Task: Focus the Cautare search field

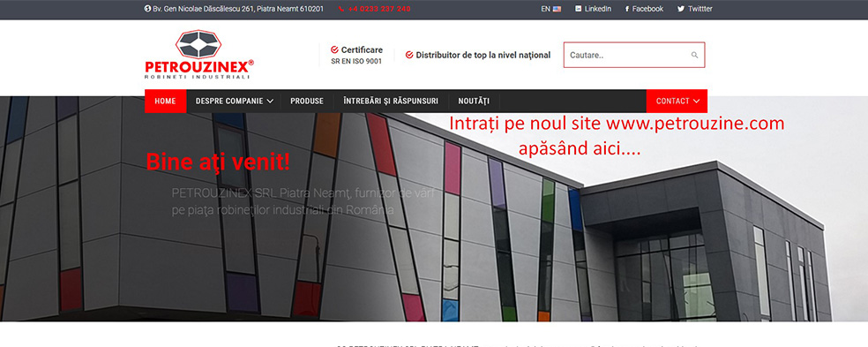Action: click(634, 55)
